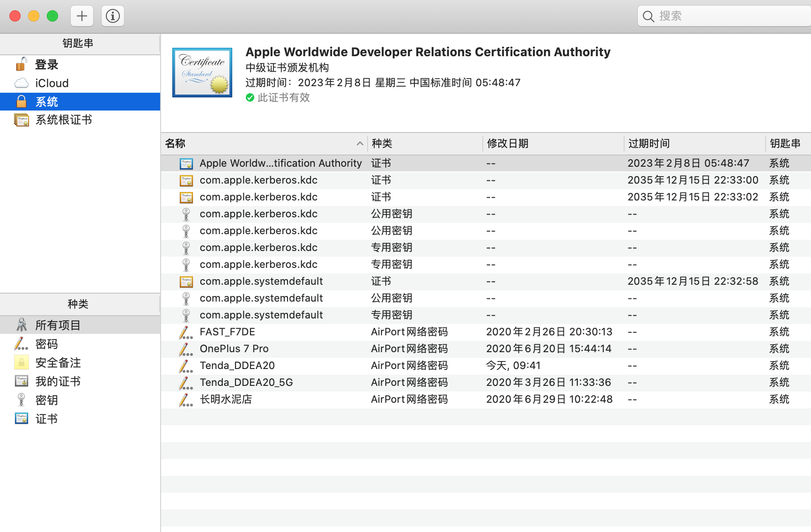This screenshot has height=532, width=811.
Task: Click the key icon next to 密钥
Action: [21, 400]
